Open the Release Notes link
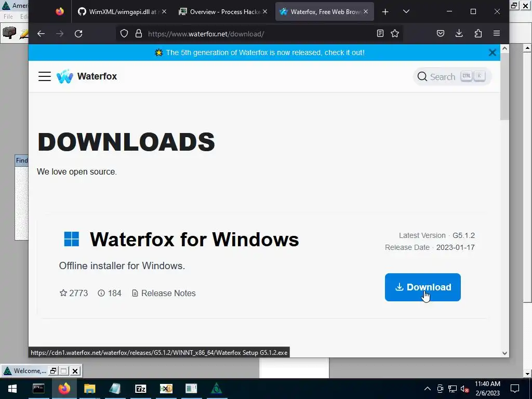 pos(164,293)
